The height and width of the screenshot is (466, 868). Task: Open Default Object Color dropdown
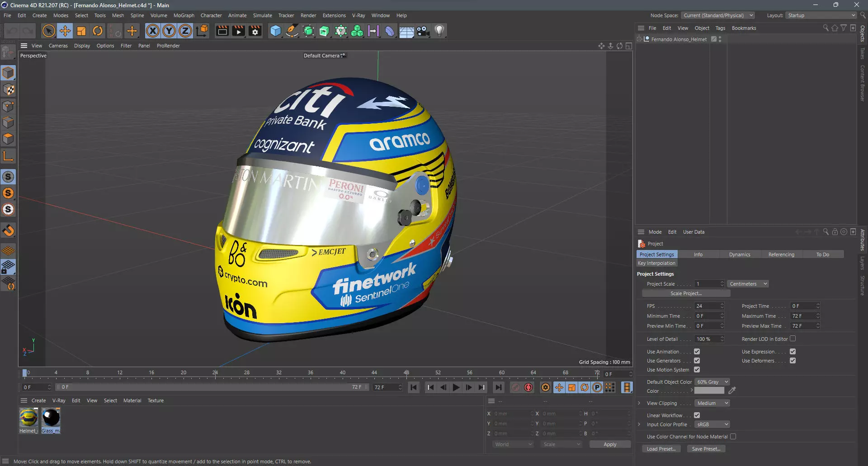(x=712, y=382)
